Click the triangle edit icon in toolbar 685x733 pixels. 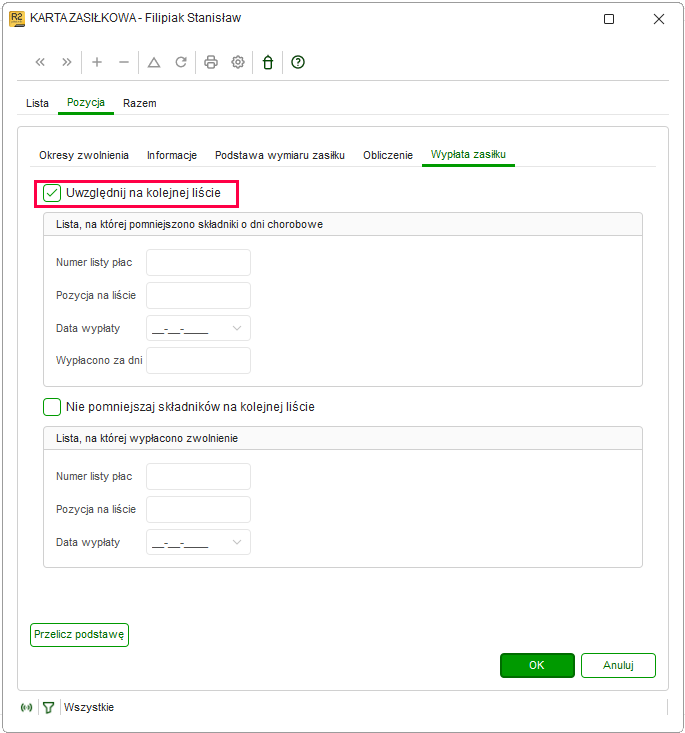[x=154, y=62]
